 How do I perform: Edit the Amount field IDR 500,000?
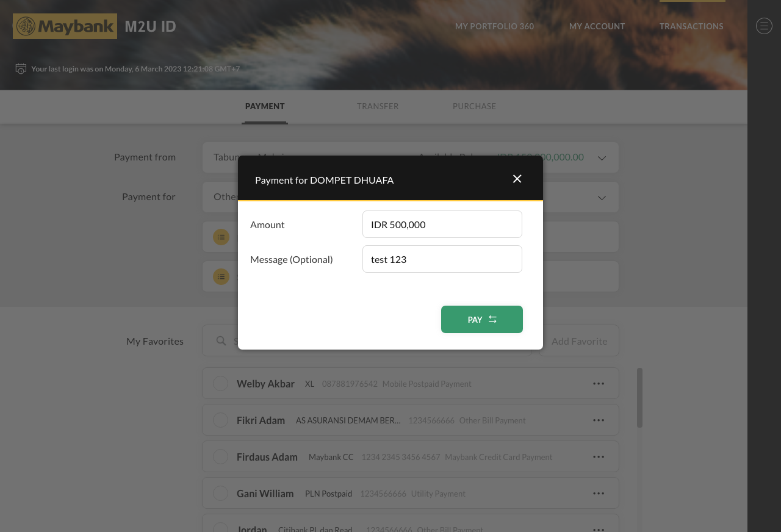point(442,224)
